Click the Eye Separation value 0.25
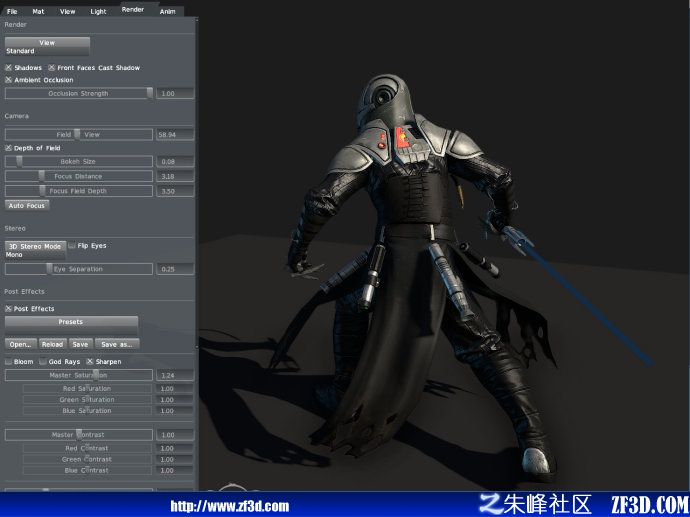 [175, 269]
